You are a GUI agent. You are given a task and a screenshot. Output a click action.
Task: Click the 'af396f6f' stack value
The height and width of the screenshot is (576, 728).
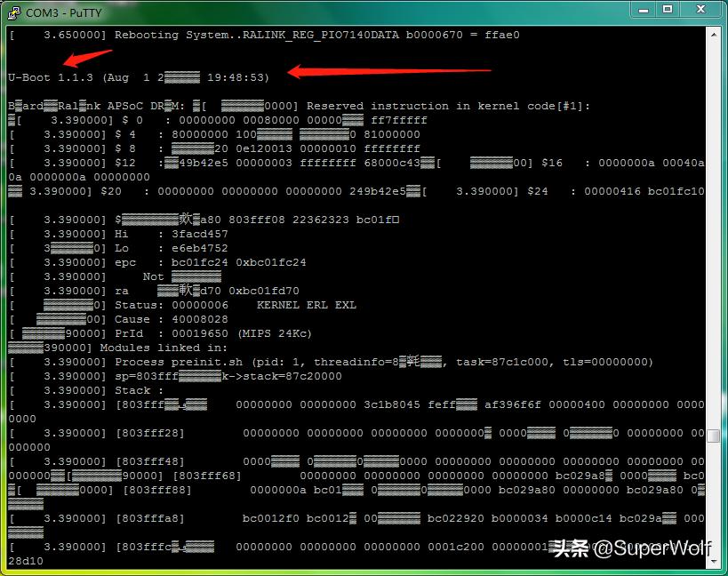pos(513,404)
